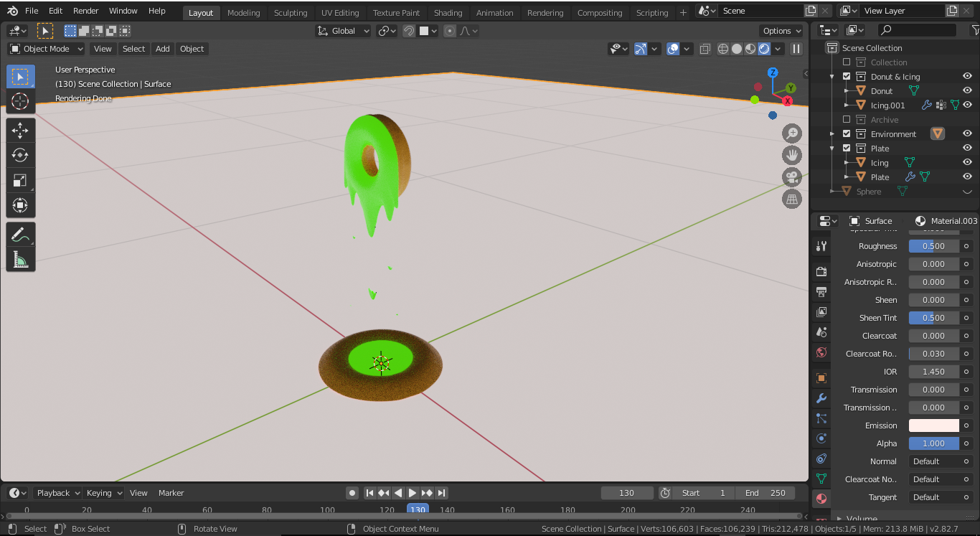Toggle camera view with the camera icon

(792, 177)
